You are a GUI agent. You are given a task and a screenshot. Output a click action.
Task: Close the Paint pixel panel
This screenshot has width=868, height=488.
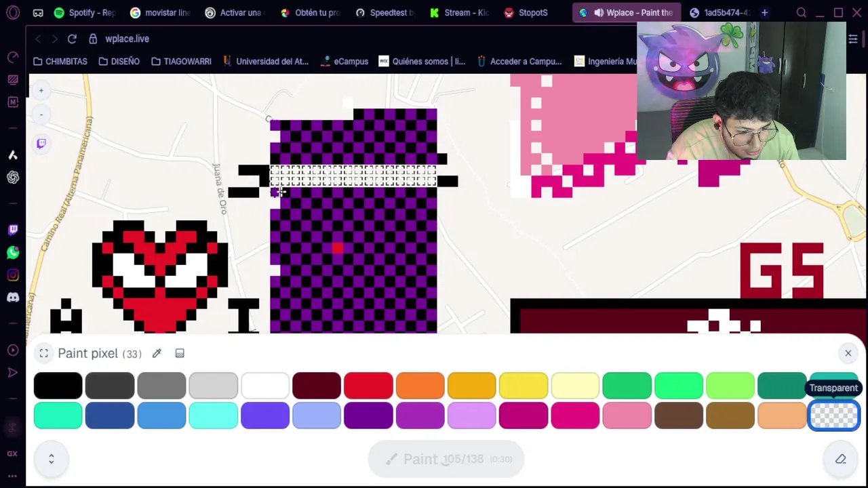[848, 352]
